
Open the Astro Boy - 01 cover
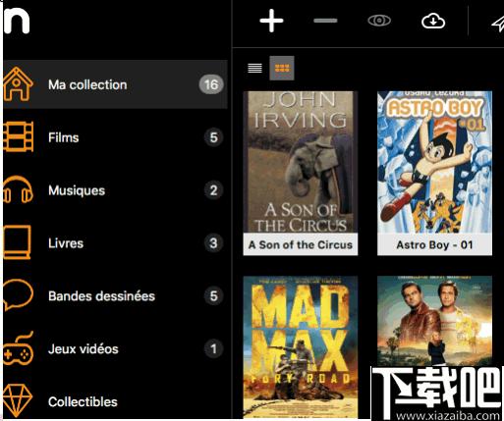tap(434, 162)
